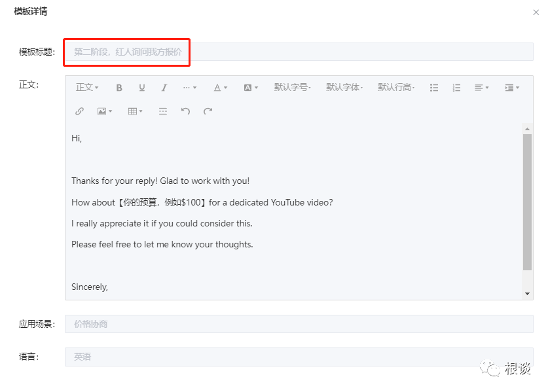Click the "How about" budget line
548x392 pixels.
tap(202, 202)
